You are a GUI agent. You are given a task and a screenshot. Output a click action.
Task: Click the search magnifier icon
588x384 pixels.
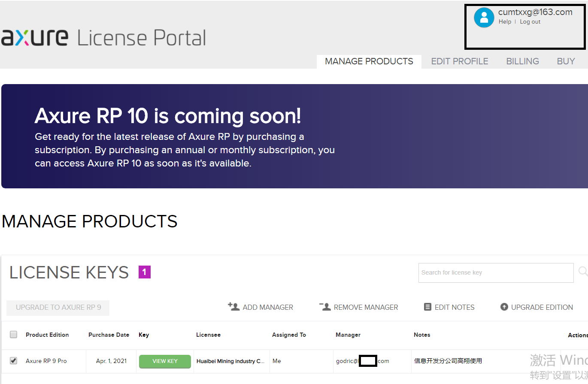coord(583,271)
